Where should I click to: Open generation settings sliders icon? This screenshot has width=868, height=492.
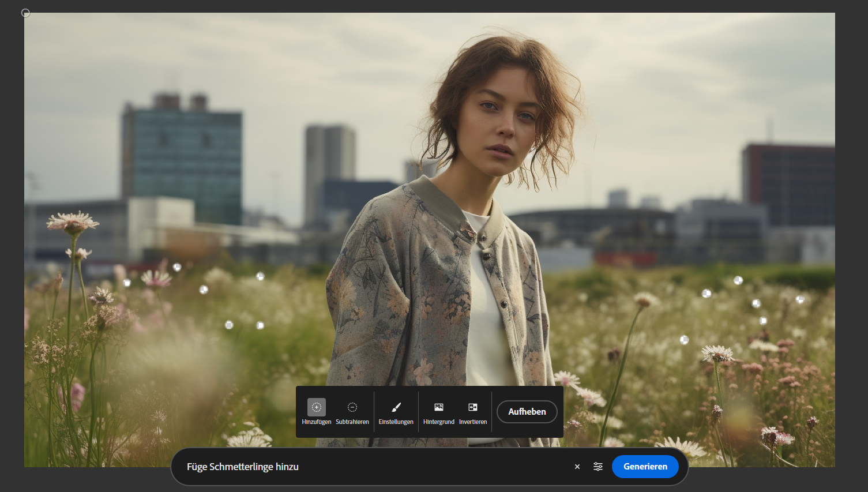(x=598, y=467)
